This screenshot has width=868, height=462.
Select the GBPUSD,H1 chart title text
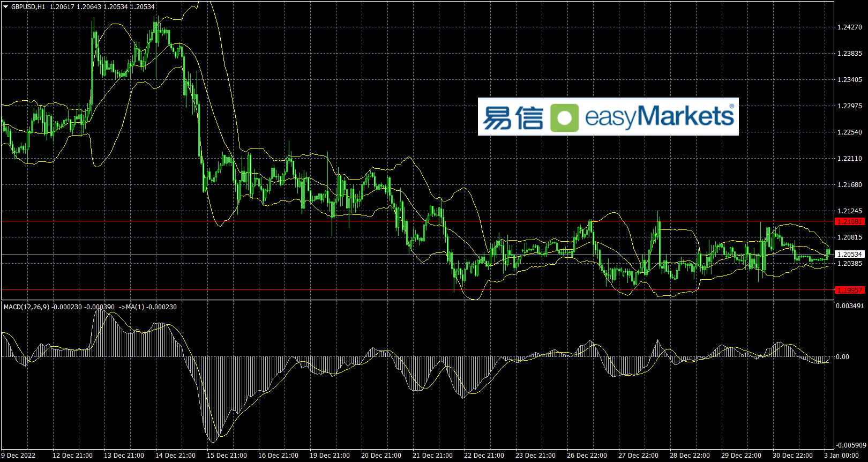[x=28, y=7]
